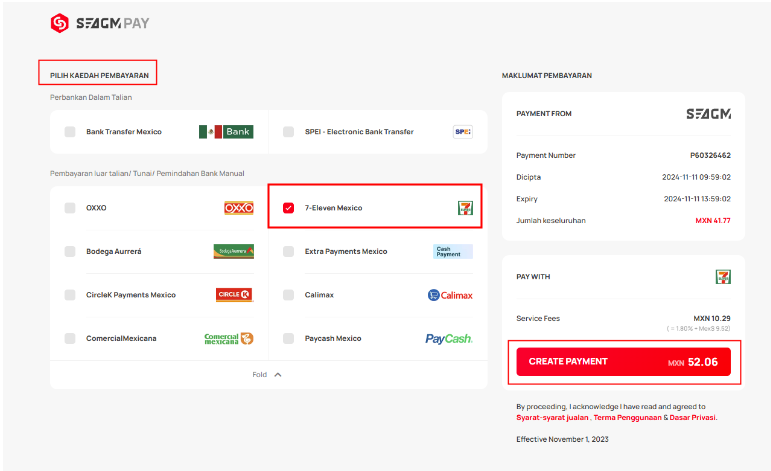This screenshot has width=771, height=471.
Task: Click Perbankan Dalam Talian section label
Action: tap(91, 97)
